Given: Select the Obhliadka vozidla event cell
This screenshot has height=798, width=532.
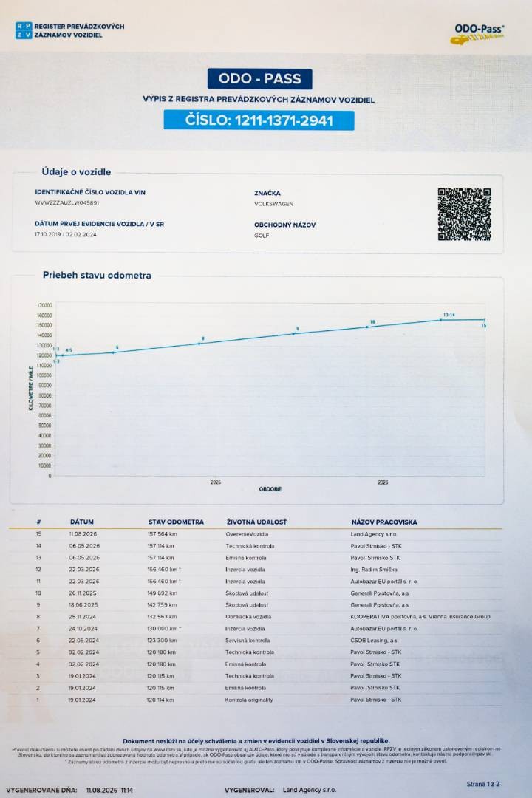Looking at the screenshot, I should [248, 617].
